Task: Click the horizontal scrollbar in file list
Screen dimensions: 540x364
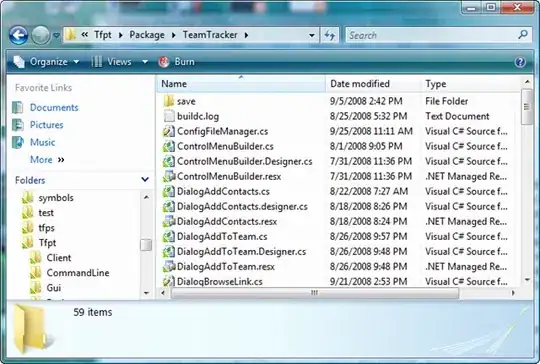Action: point(314,293)
